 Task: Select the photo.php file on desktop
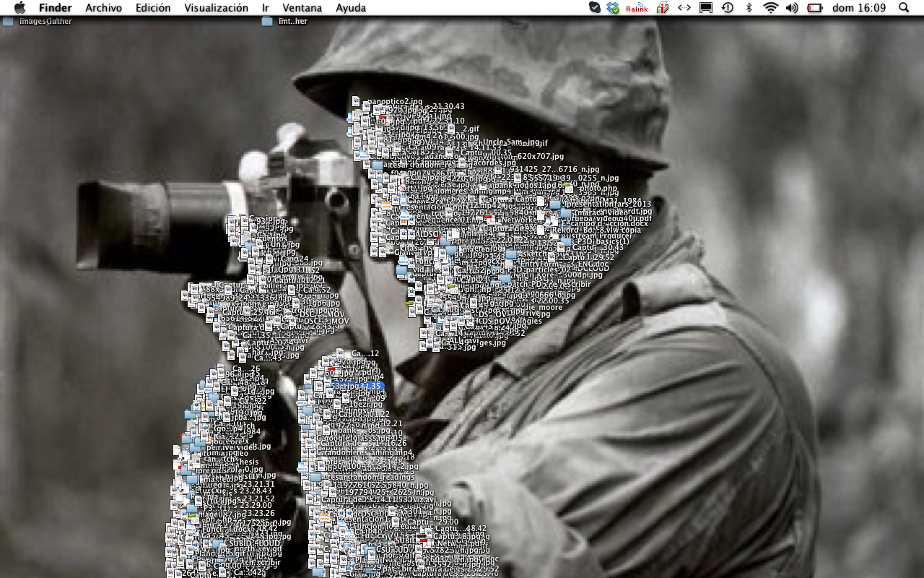[x=569, y=187]
